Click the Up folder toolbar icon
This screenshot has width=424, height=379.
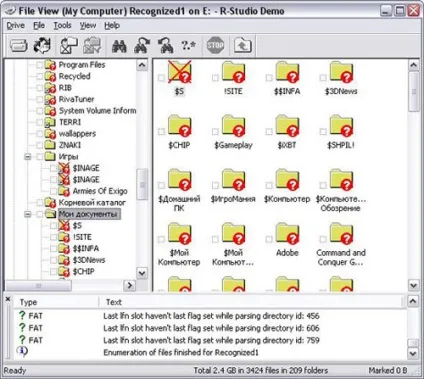243,45
